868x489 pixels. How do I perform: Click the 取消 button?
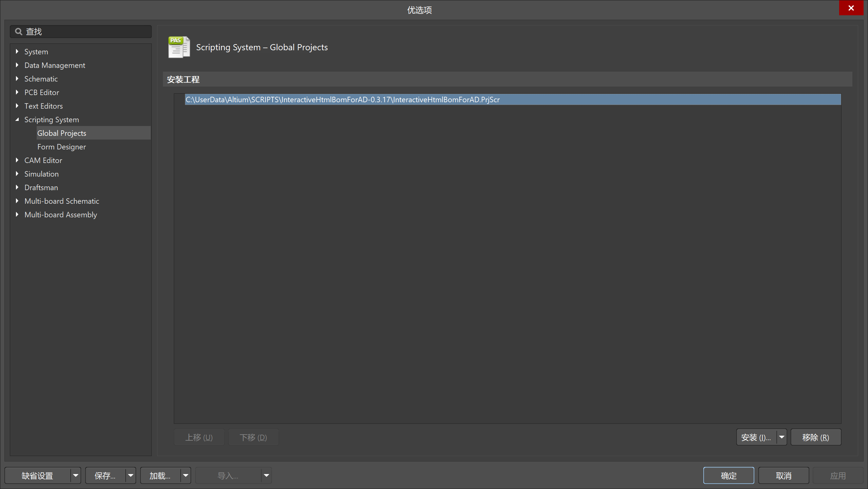point(783,475)
